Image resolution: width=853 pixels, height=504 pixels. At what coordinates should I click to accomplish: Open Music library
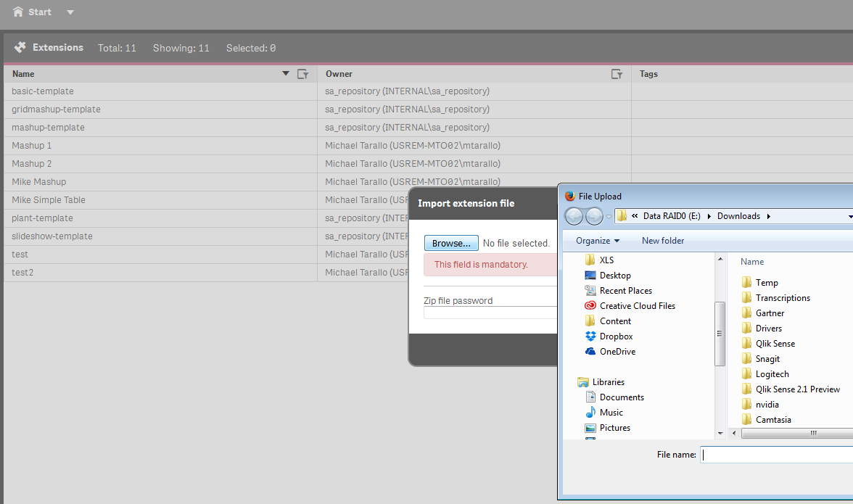pos(603,412)
